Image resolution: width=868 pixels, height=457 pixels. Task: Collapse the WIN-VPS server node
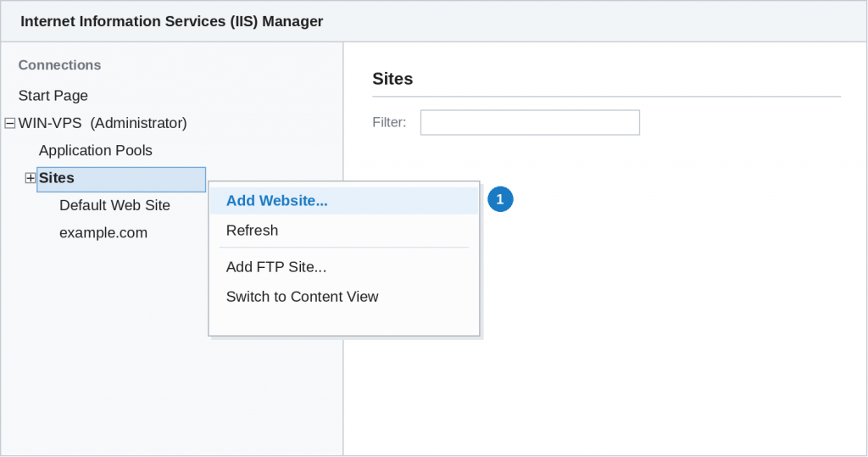click(x=10, y=123)
